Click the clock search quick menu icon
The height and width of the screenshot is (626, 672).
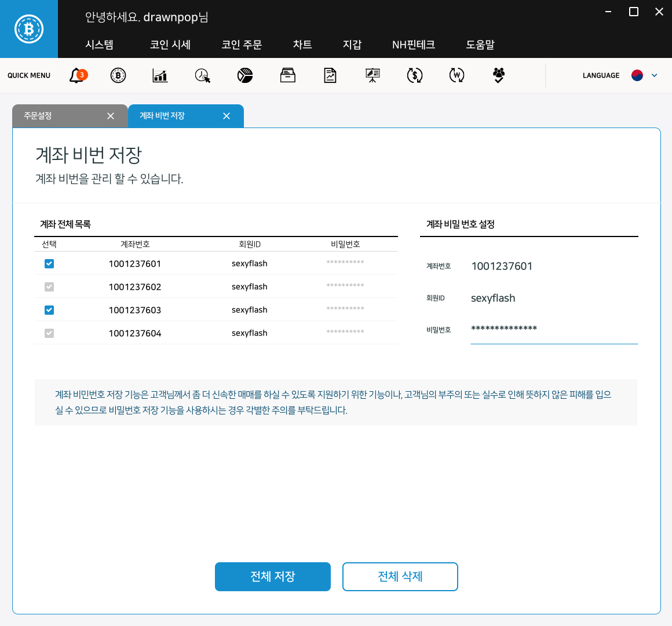click(202, 75)
